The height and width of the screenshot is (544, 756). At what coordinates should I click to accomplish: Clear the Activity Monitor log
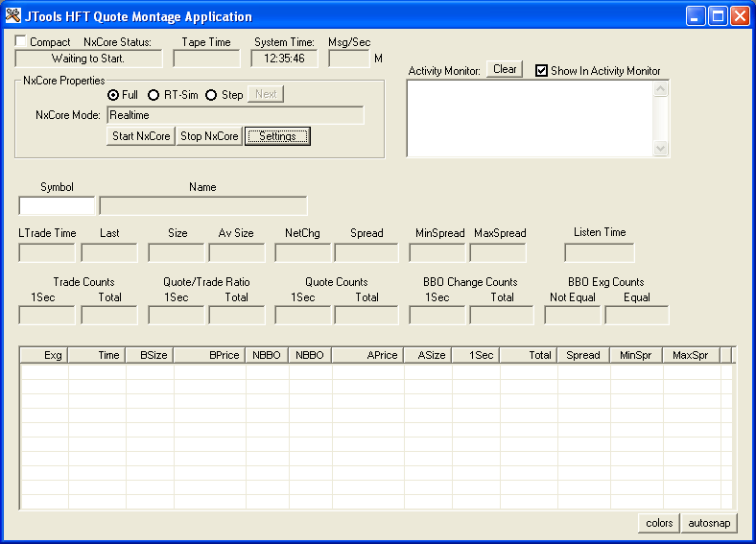pyautogui.click(x=505, y=69)
